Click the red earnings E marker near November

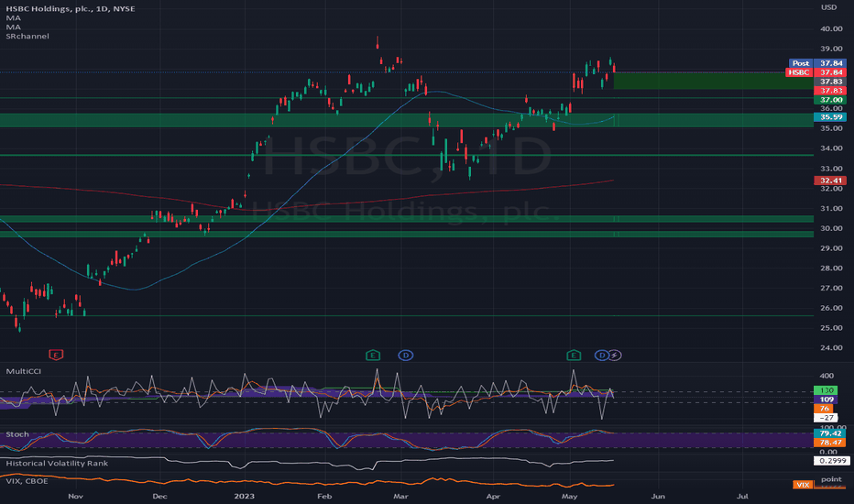pyautogui.click(x=56, y=356)
